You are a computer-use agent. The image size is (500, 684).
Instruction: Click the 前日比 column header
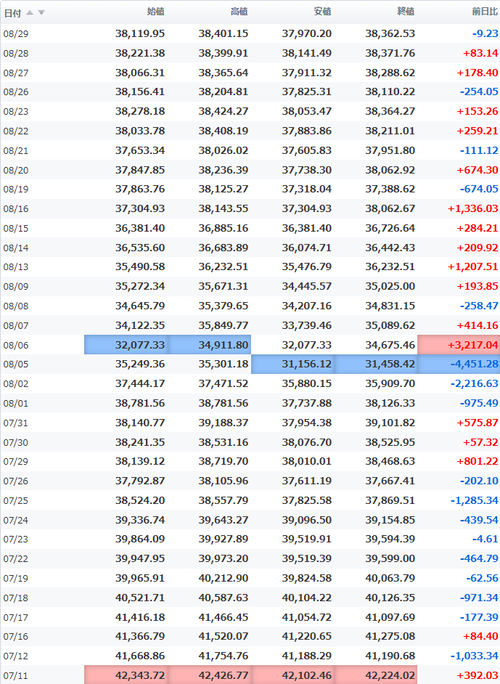pyautogui.click(x=485, y=12)
